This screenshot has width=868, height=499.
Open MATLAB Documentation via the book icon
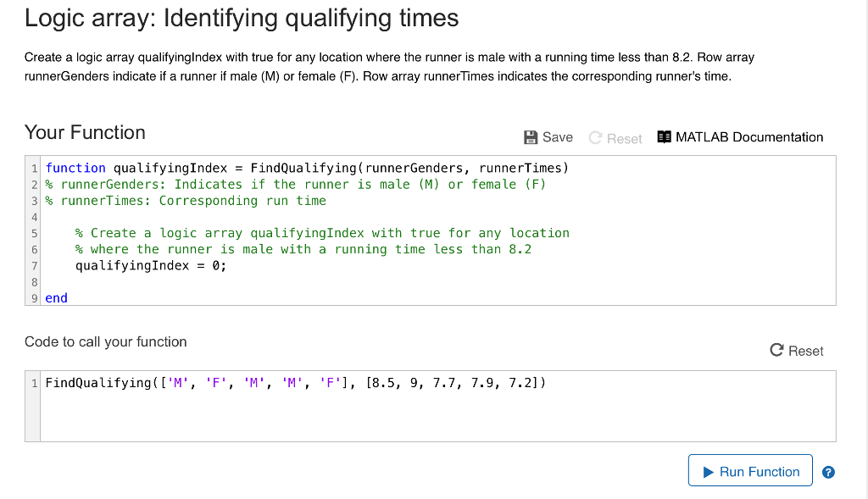[666, 136]
